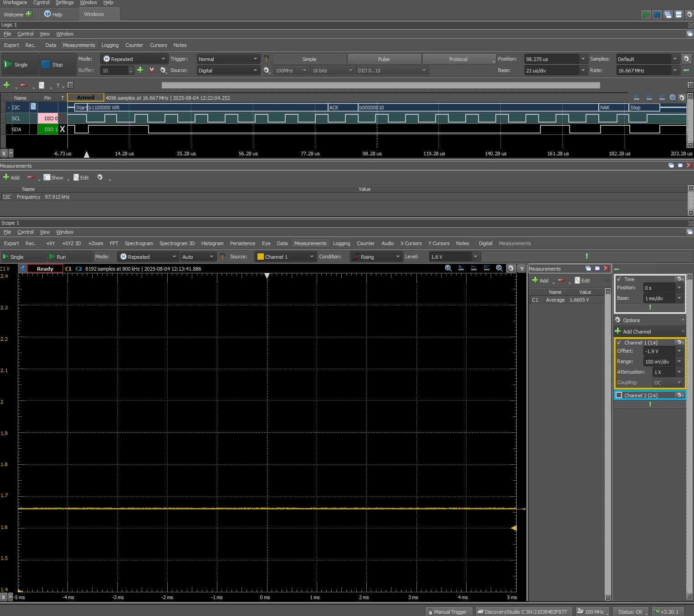The height and width of the screenshot is (616, 694).
Task: Open the Settings menu
Action: tap(64, 3)
